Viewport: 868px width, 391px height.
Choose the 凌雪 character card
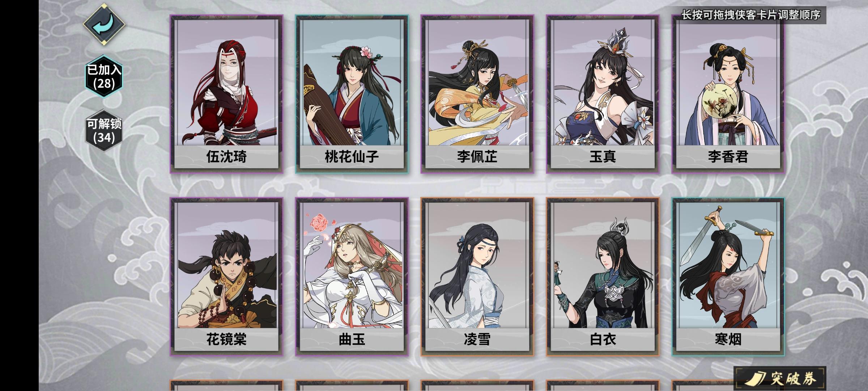tap(477, 277)
